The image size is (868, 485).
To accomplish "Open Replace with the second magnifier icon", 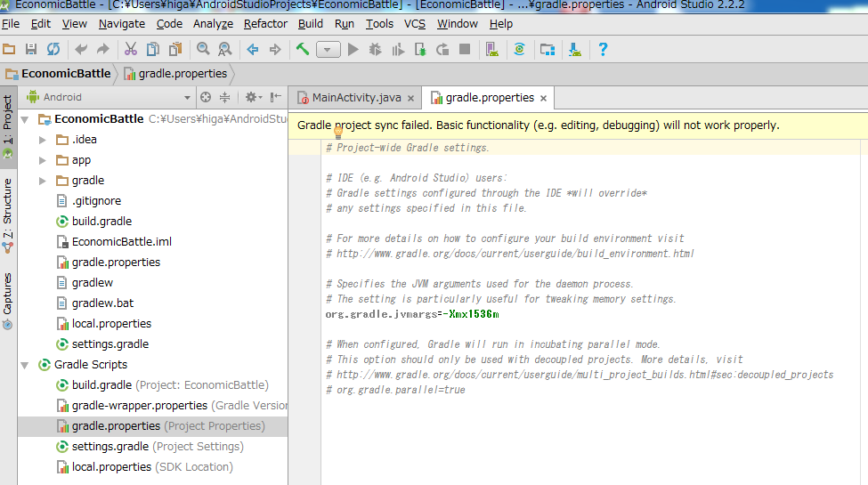I will 224,49.
